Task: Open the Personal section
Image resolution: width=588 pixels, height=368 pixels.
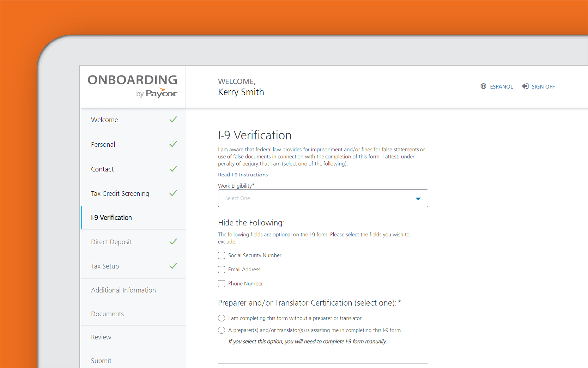Action: pos(133,145)
